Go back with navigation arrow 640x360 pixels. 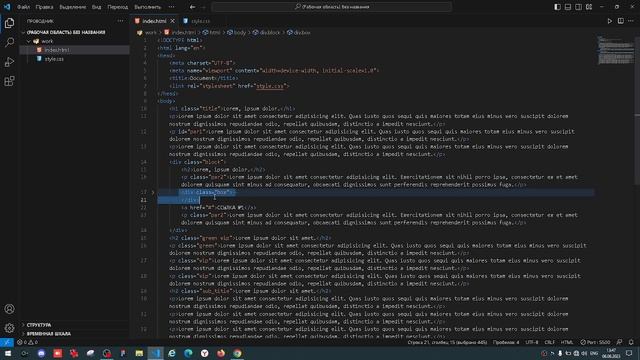point(193,7)
